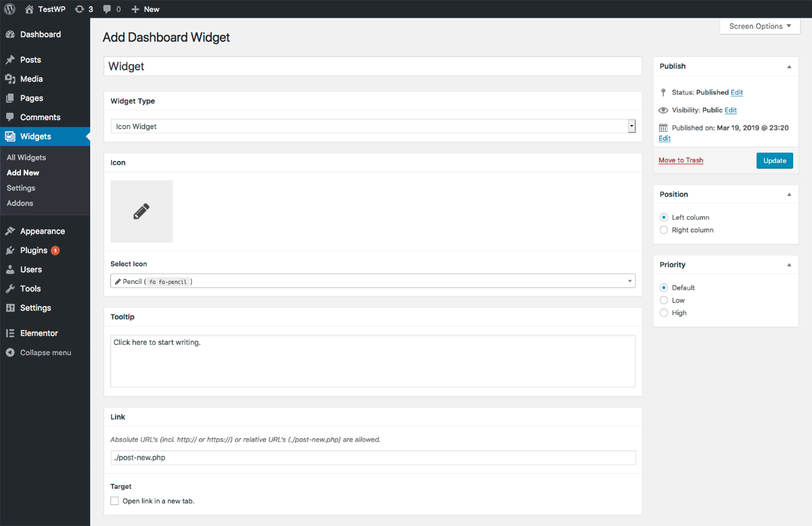The height and width of the screenshot is (526, 812).
Task: Open Dashboard from the sidebar
Action: (40, 34)
